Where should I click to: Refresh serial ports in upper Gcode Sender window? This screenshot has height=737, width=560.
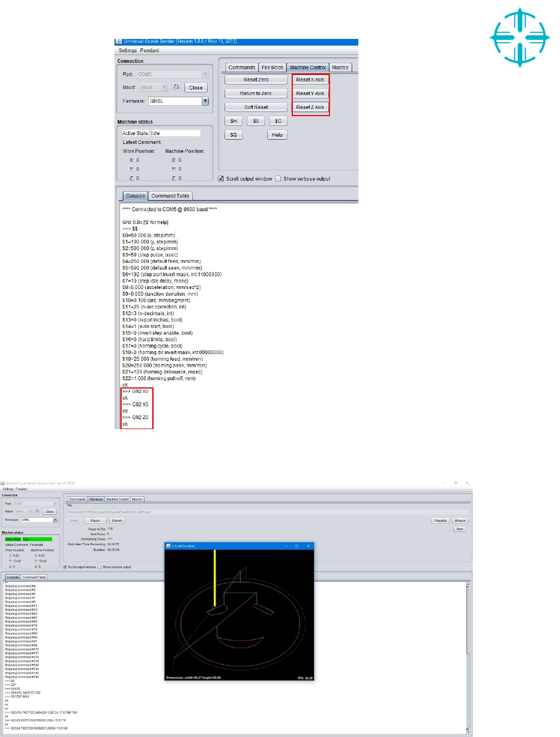coord(176,87)
